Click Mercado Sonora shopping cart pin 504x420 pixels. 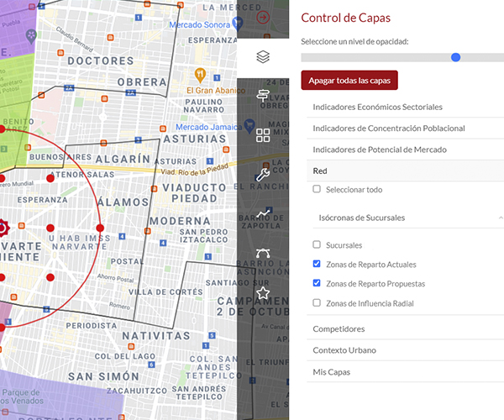pyautogui.click(x=238, y=23)
